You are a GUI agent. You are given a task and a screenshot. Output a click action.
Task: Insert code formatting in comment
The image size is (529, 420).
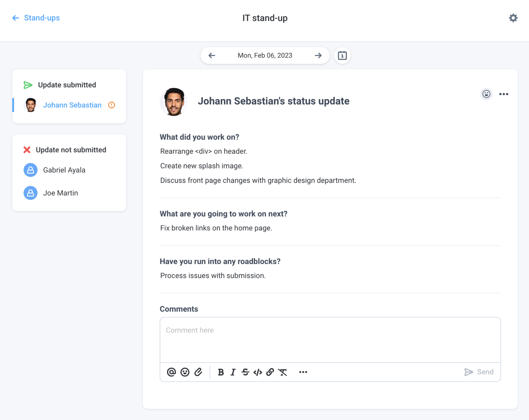[x=258, y=372]
